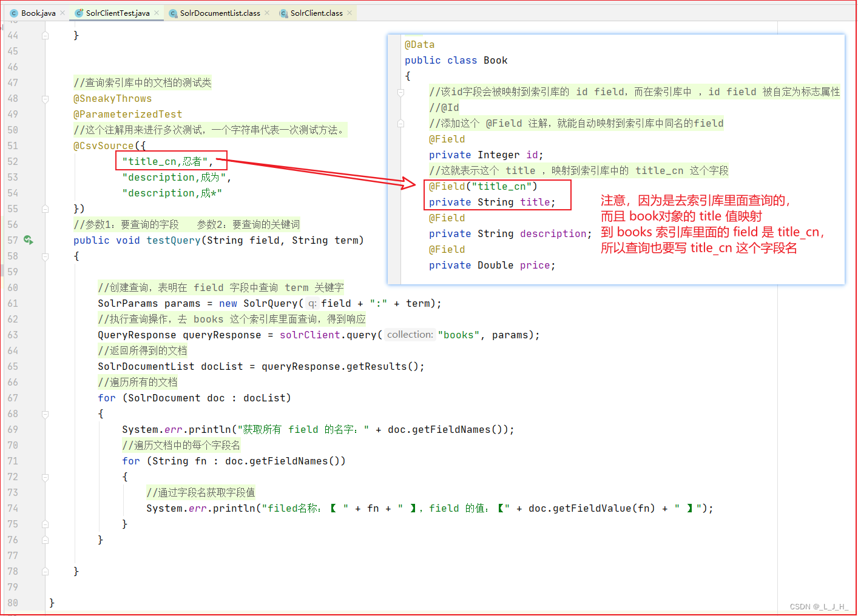The width and height of the screenshot is (858, 616).
Task: Click 'SolrParams params' declaration
Action: [x=149, y=303]
